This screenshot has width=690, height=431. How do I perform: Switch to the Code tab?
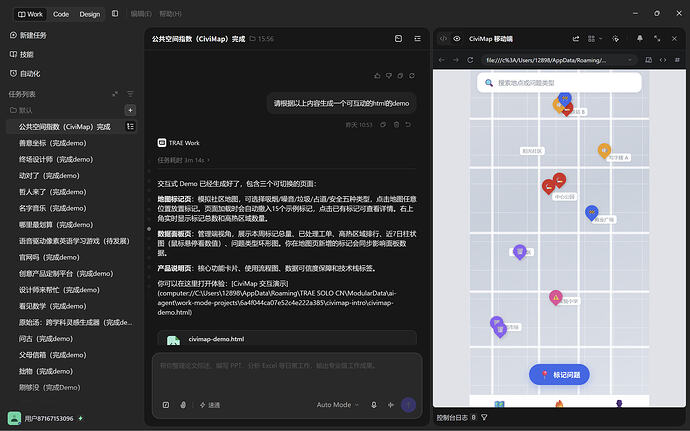point(61,14)
